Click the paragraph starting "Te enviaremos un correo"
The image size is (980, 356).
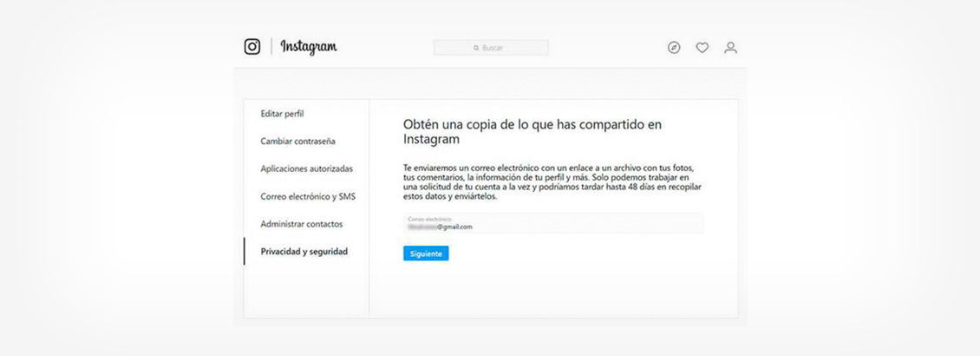coord(553,182)
